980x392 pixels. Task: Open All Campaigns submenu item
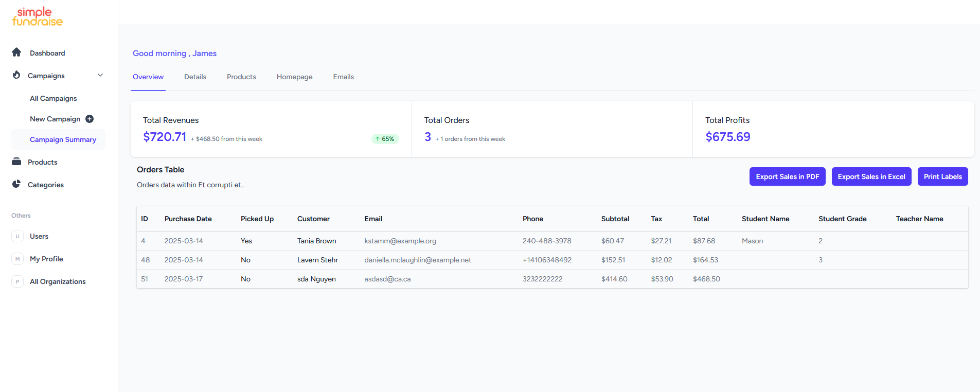[x=53, y=98]
